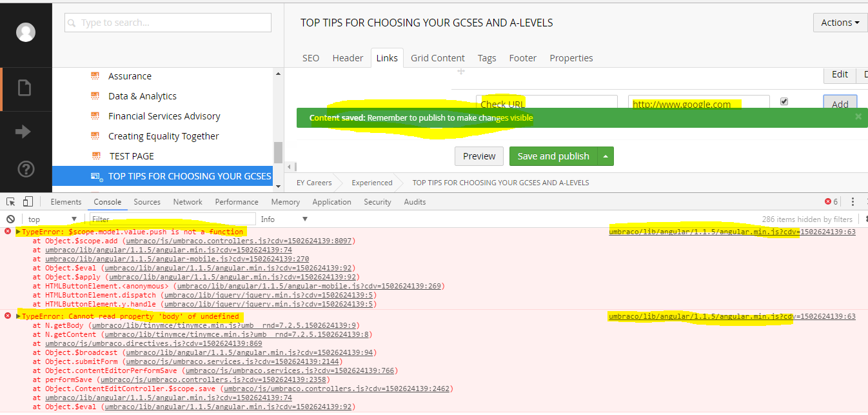
Task: Click the 'Type to search' field
Action: pyautogui.click(x=168, y=23)
